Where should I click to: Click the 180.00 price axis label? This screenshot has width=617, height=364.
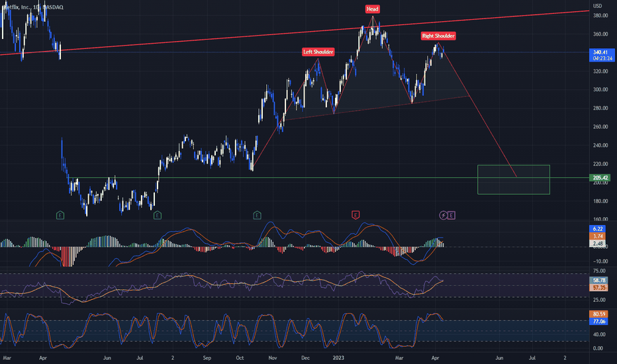[600, 201]
